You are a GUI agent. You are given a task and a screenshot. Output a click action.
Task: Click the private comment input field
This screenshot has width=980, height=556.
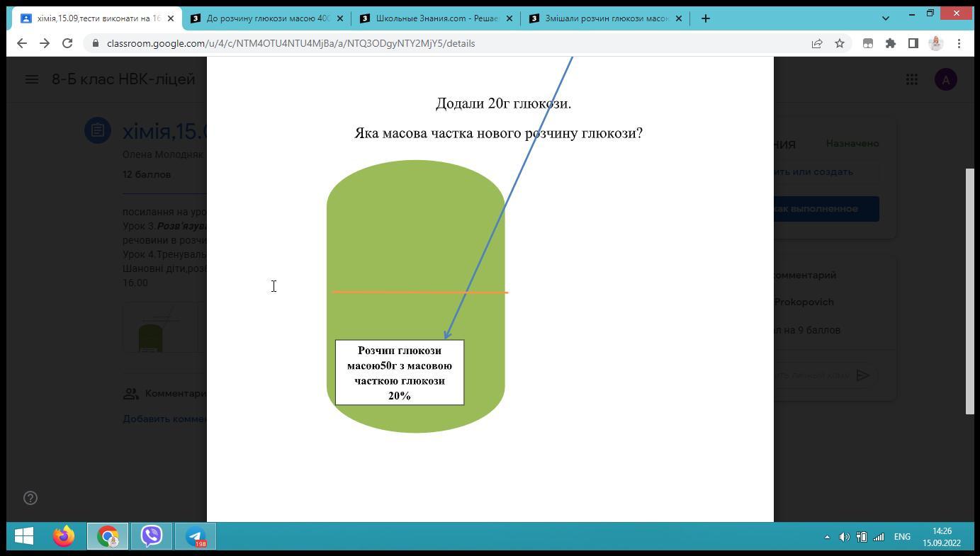click(812, 375)
